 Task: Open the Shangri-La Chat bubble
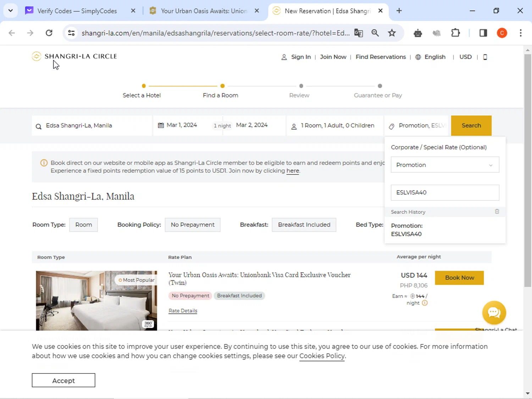[494, 312]
